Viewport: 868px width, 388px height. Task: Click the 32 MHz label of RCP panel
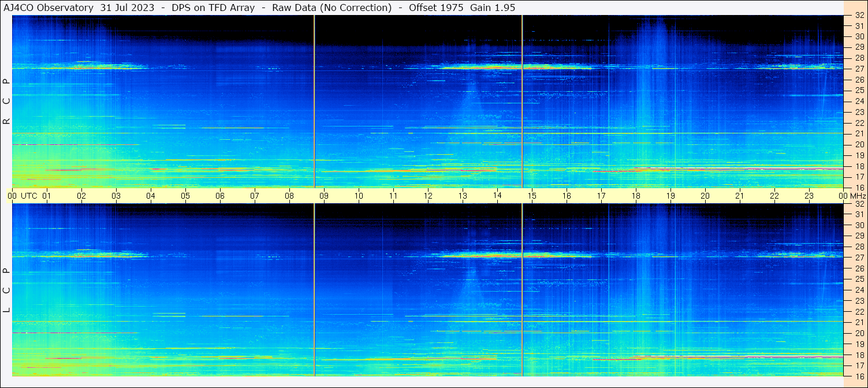tap(859, 16)
